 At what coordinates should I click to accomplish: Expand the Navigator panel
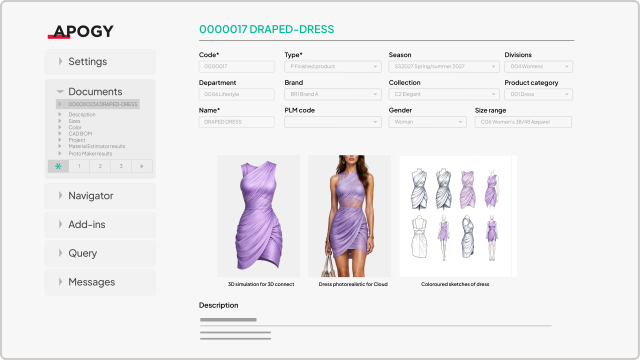[x=100, y=196]
